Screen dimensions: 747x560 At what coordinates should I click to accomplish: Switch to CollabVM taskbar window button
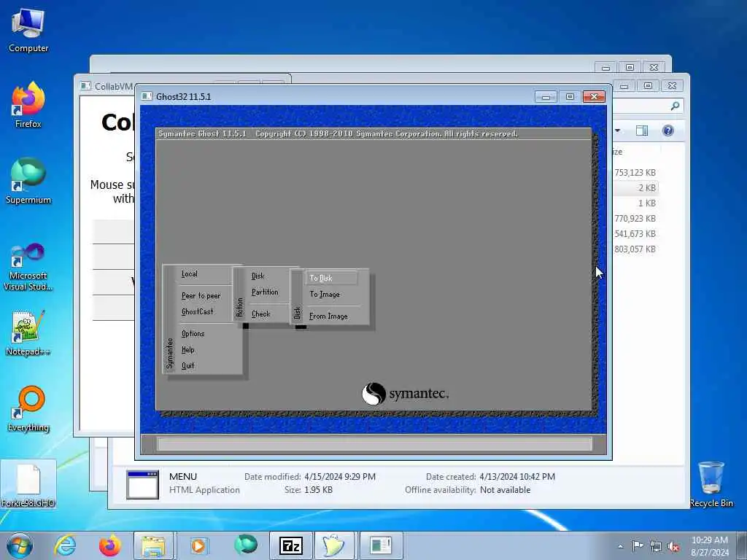click(381, 545)
